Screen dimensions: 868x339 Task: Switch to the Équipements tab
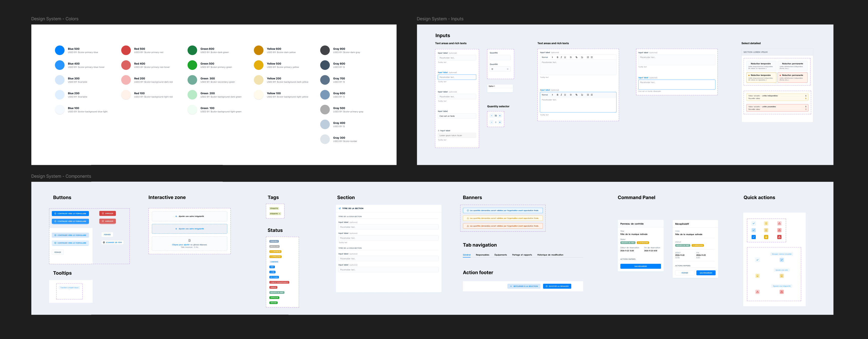point(501,255)
